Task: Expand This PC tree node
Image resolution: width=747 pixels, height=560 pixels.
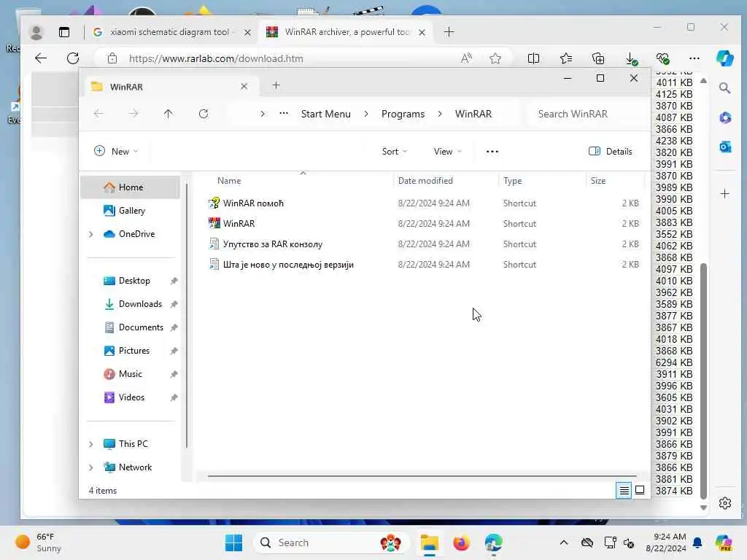Action: pyautogui.click(x=90, y=444)
